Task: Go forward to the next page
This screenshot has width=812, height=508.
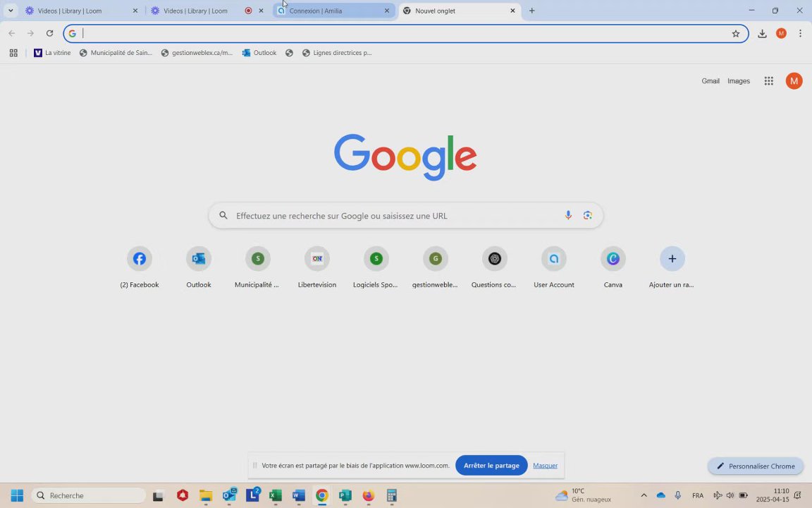Action: click(30, 34)
